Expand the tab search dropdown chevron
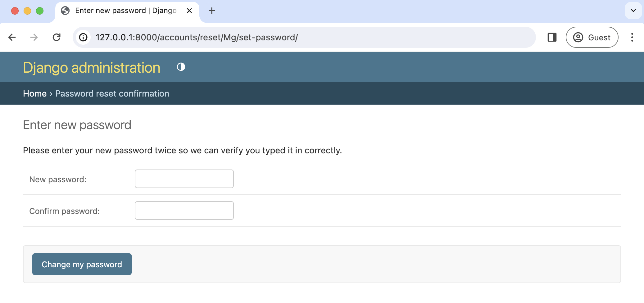Viewport: 644px width, 303px height. tap(633, 11)
